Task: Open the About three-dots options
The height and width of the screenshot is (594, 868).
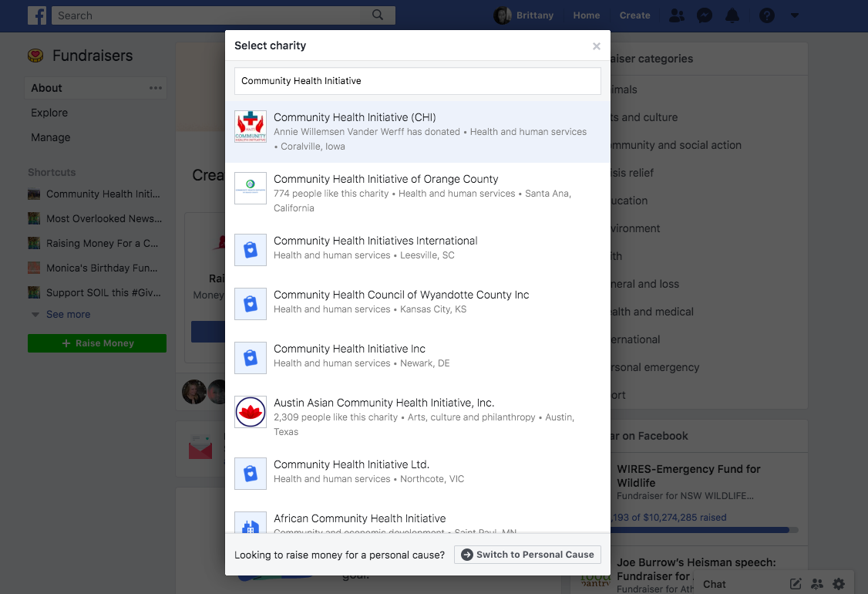Action: pyautogui.click(x=156, y=88)
